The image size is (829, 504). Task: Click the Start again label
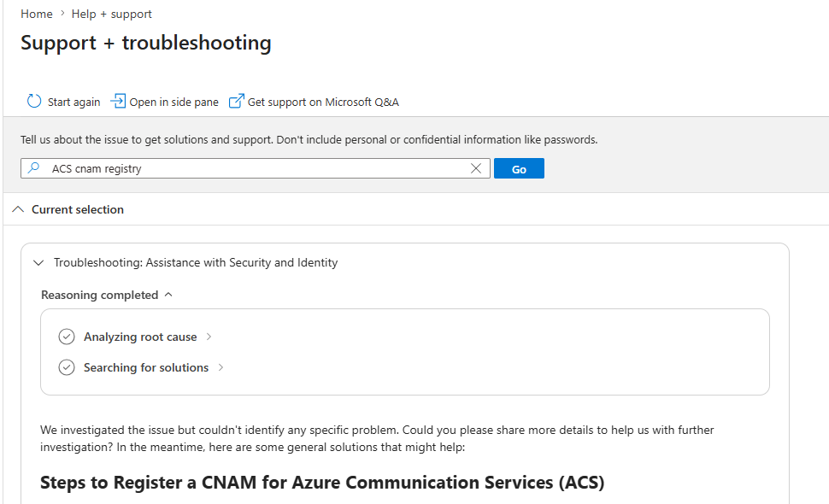74,102
